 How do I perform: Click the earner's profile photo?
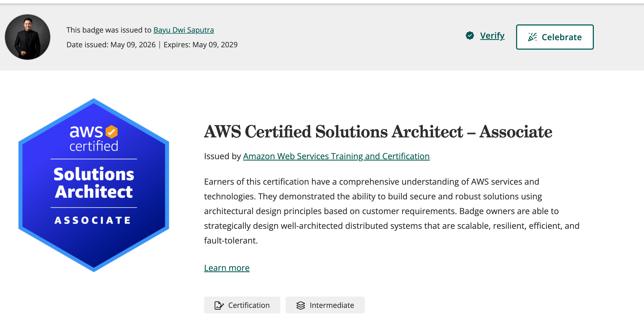point(28,37)
